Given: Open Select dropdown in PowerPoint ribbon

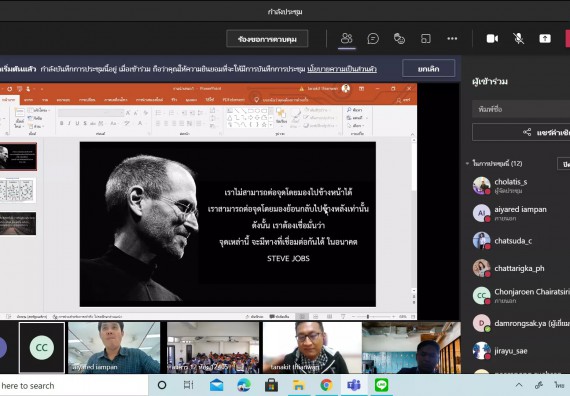Looking at the screenshot, I should [356, 126].
